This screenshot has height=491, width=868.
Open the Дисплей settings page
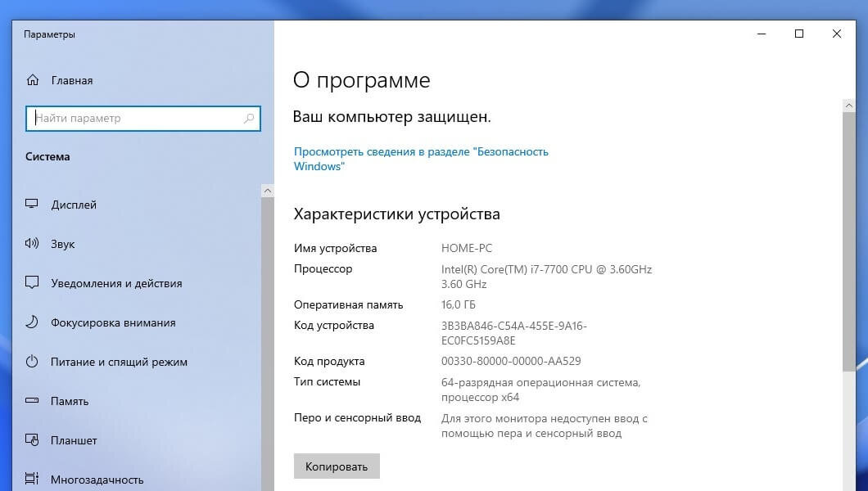point(74,205)
